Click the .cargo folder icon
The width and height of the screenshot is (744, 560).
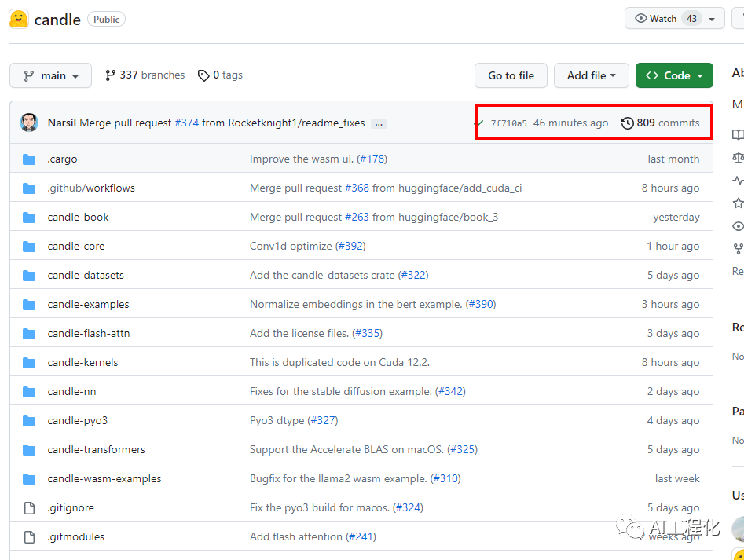pos(29,159)
